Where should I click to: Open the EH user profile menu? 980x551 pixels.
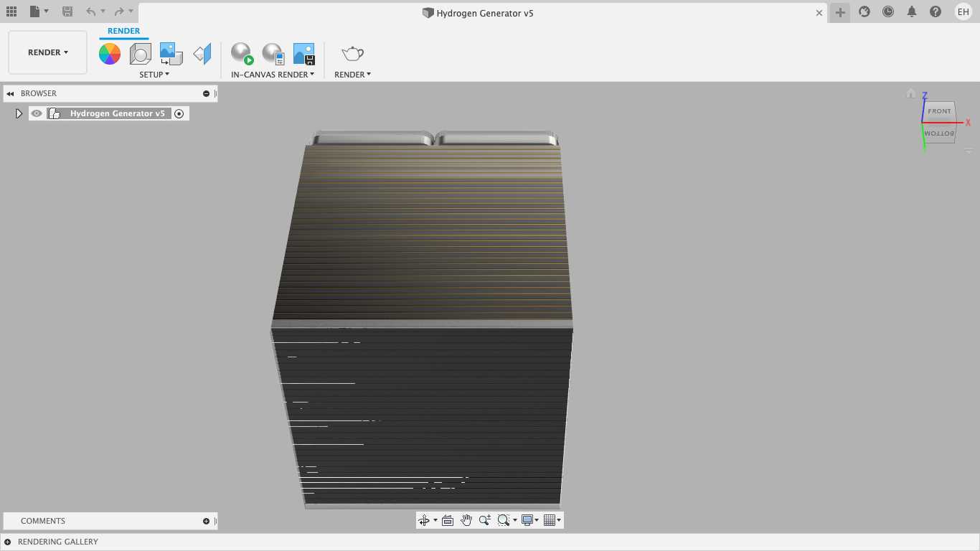pyautogui.click(x=963, y=11)
